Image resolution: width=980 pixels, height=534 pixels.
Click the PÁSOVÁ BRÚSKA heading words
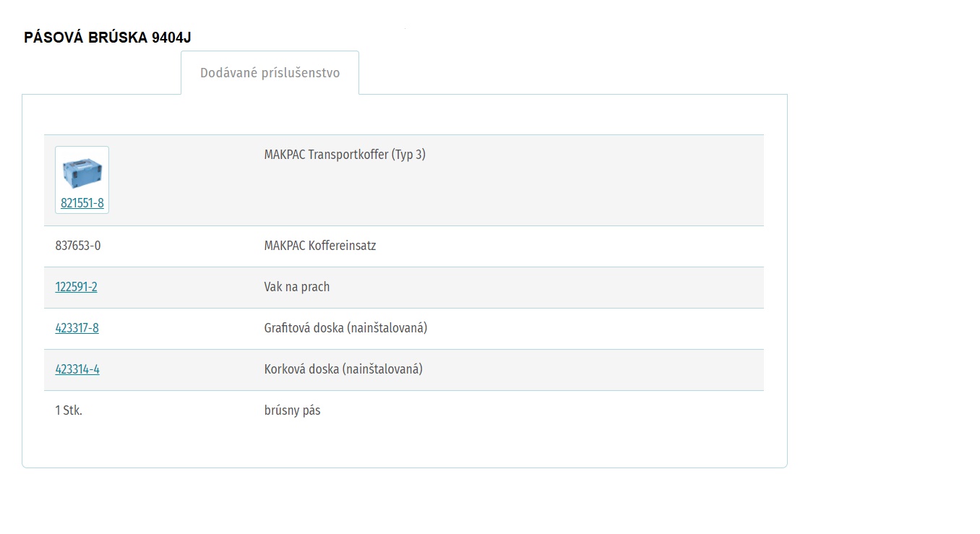[x=86, y=38]
